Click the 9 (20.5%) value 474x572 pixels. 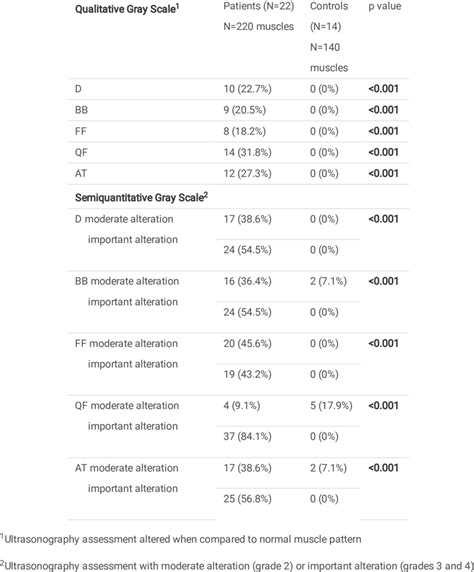point(244,110)
